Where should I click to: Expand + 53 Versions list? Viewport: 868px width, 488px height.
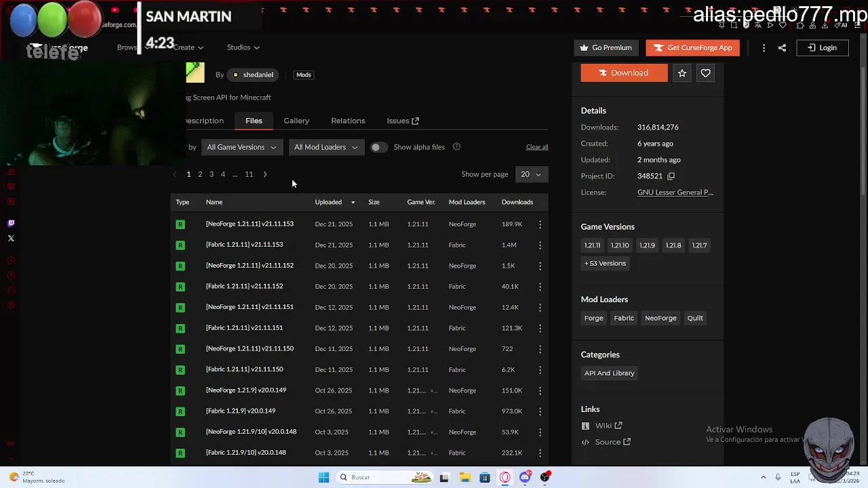pyautogui.click(x=606, y=264)
